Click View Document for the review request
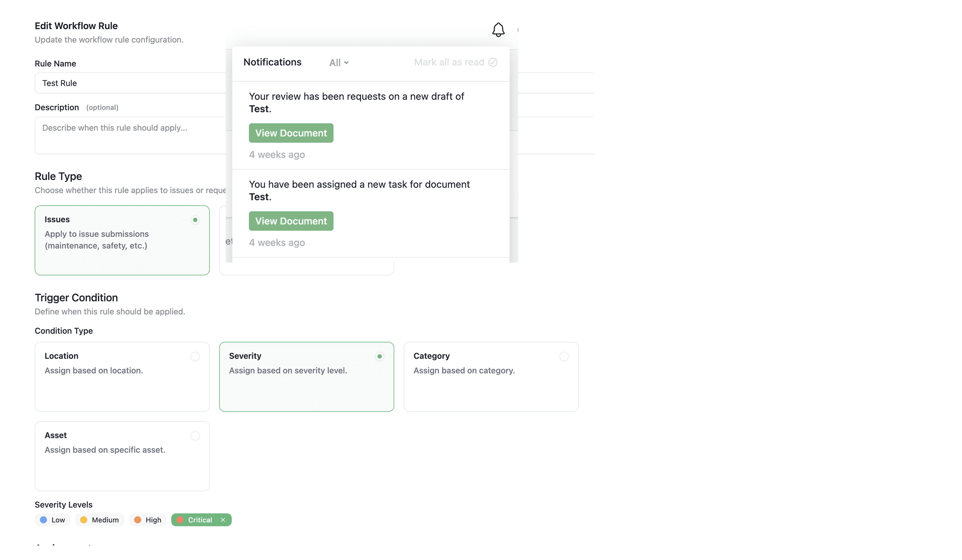This screenshot has width=962, height=560. click(x=291, y=133)
